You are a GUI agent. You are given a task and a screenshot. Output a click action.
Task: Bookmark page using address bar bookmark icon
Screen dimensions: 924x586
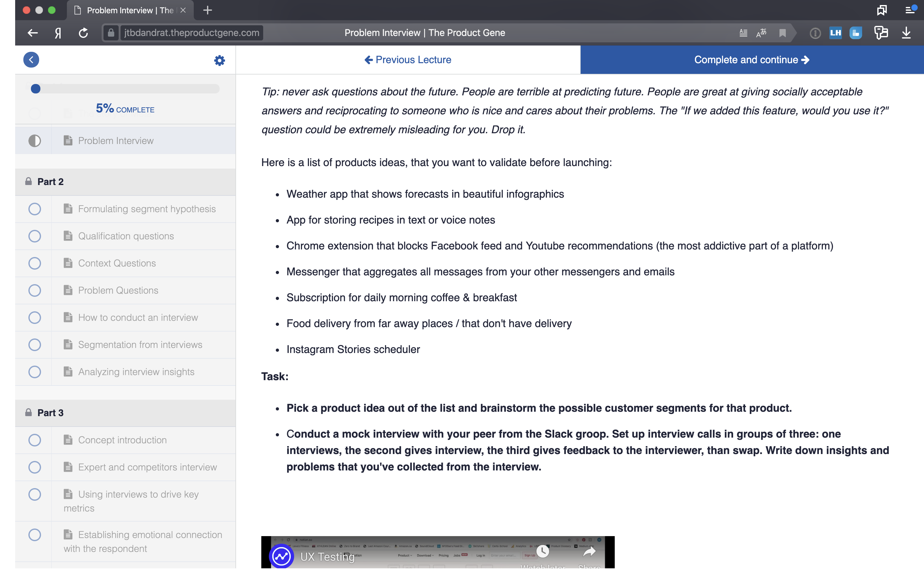[782, 33]
